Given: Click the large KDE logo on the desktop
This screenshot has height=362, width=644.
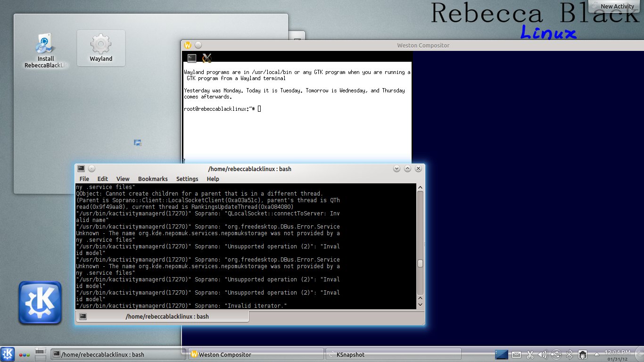Looking at the screenshot, I should coord(40,302).
